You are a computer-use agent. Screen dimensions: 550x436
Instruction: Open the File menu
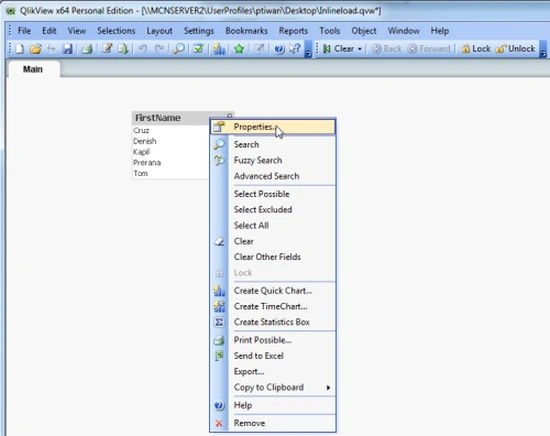click(24, 31)
